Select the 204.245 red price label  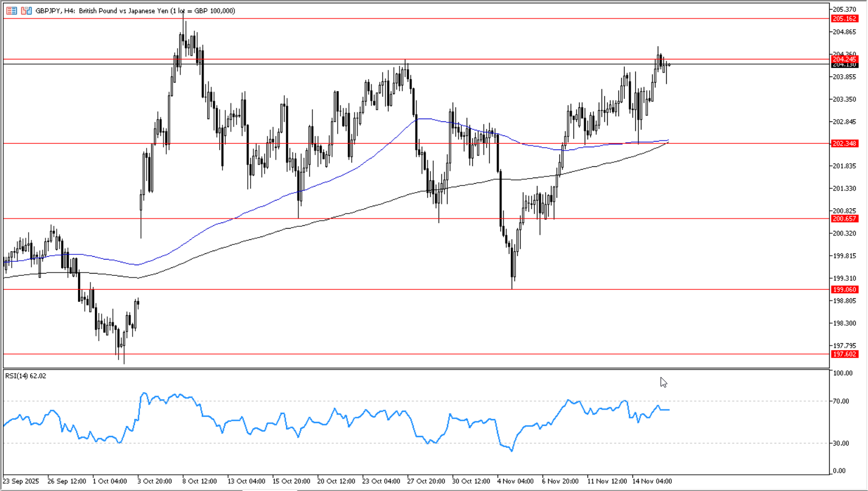point(844,59)
